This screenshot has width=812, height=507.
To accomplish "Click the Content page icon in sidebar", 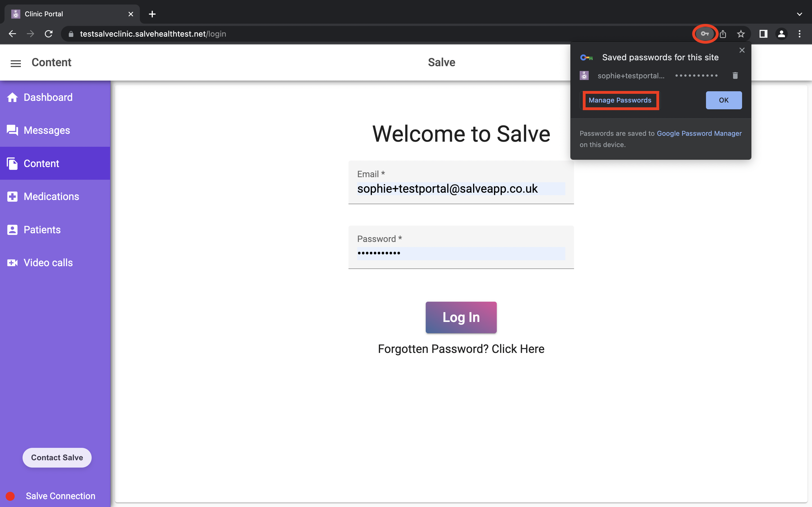I will pyautogui.click(x=12, y=164).
